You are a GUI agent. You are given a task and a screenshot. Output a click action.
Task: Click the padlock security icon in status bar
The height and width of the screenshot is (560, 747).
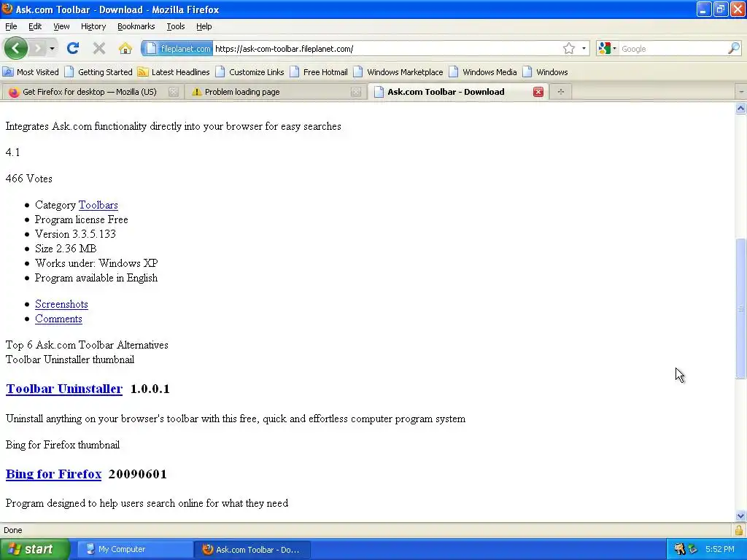point(740,530)
